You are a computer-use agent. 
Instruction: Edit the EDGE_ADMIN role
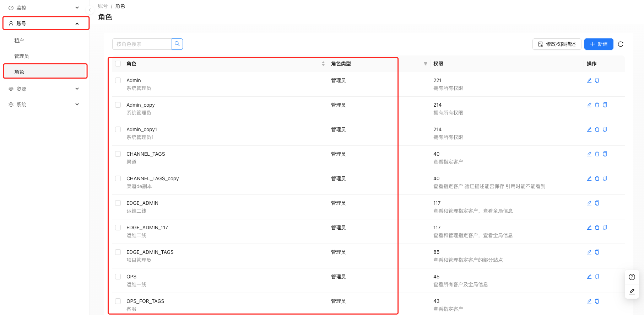[589, 203]
